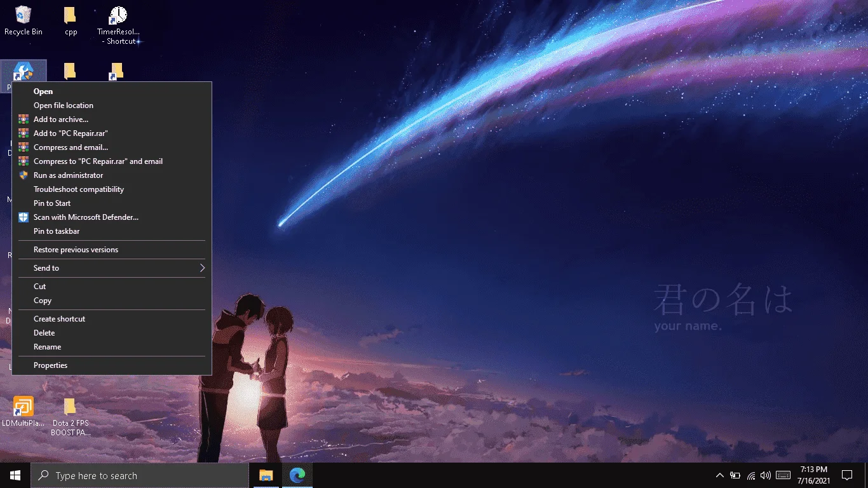Open the Action Center notifications
The image size is (868, 488).
(846, 475)
